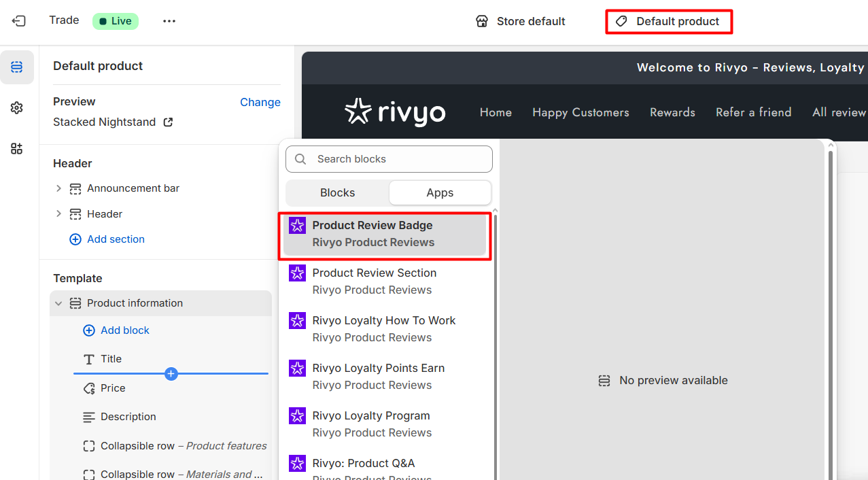Screen dimensions: 868x480
Task: Click the Stacked Nightstand preview name
Action: (104, 122)
